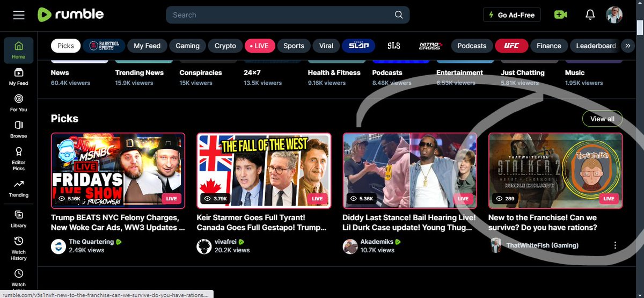Select the LIVE chip
This screenshot has width=644, height=298.
click(259, 46)
